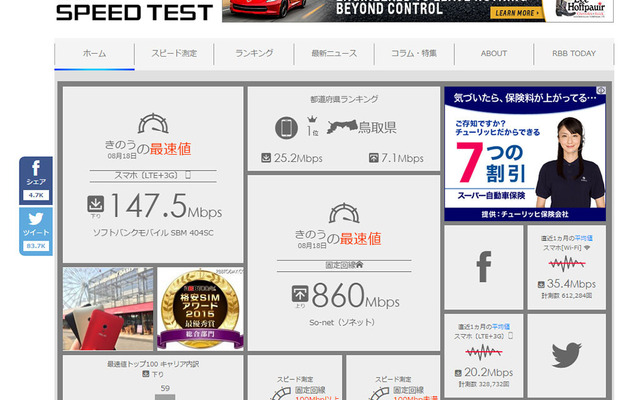Click upload icon beside 7.1Mbps
The height and width of the screenshot is (400, 640).
[373, 158]
